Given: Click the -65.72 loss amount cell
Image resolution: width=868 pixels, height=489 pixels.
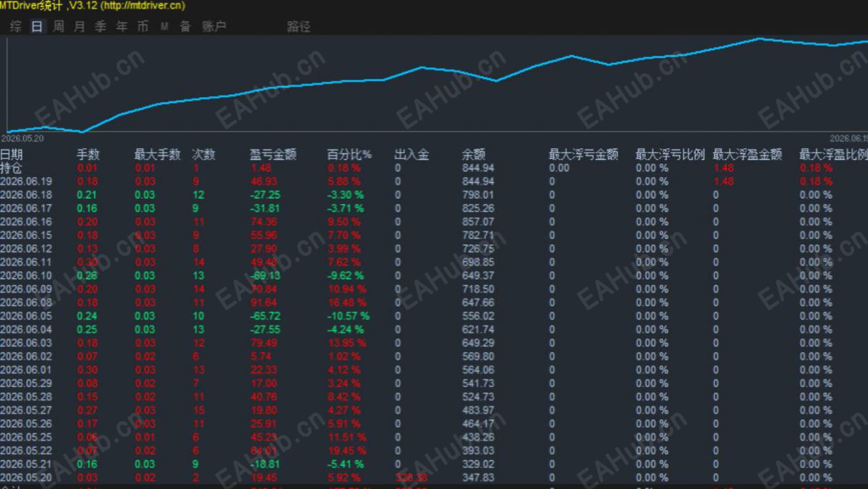Looking at the screenshot, I should pos(265,316).
